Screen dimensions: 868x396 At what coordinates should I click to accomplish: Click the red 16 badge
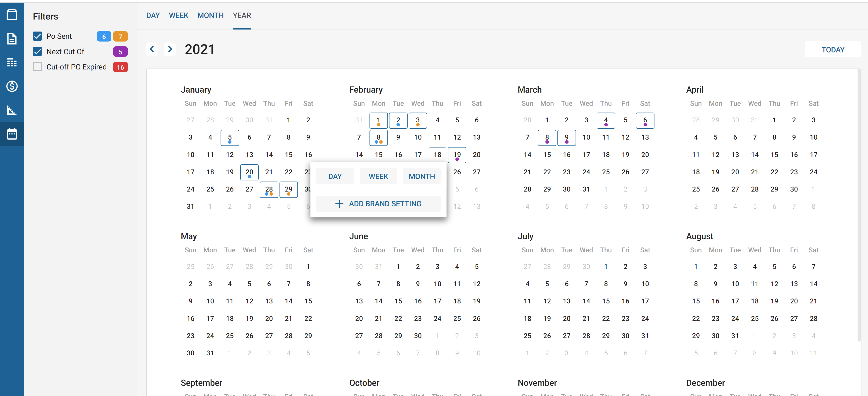(120, 67)
